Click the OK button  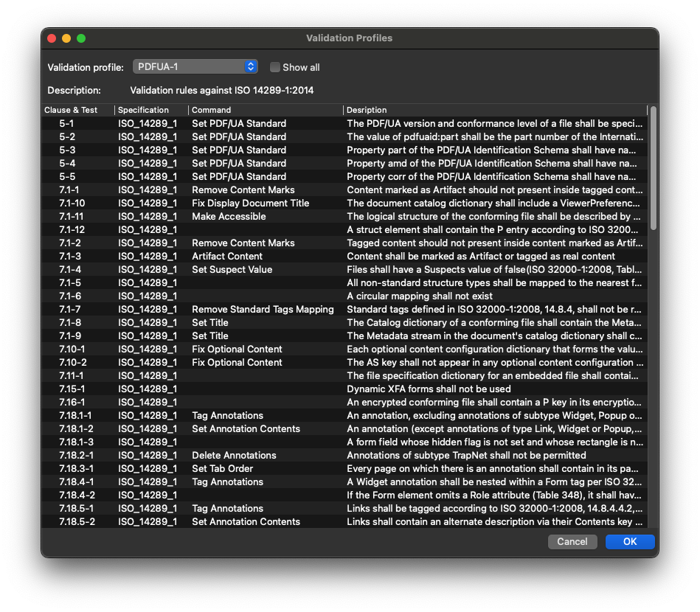(x=629, y=541)
